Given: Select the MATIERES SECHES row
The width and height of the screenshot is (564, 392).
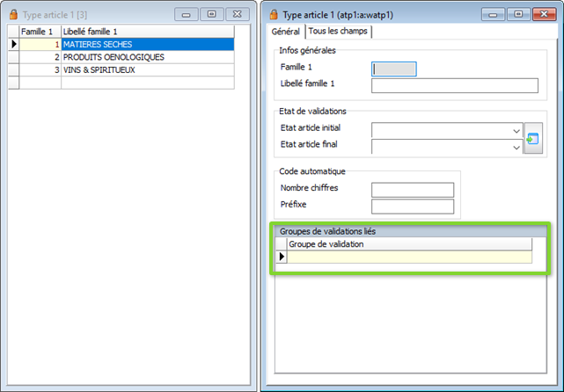Looking at the screenshot, I should click(x=147, y=44).
